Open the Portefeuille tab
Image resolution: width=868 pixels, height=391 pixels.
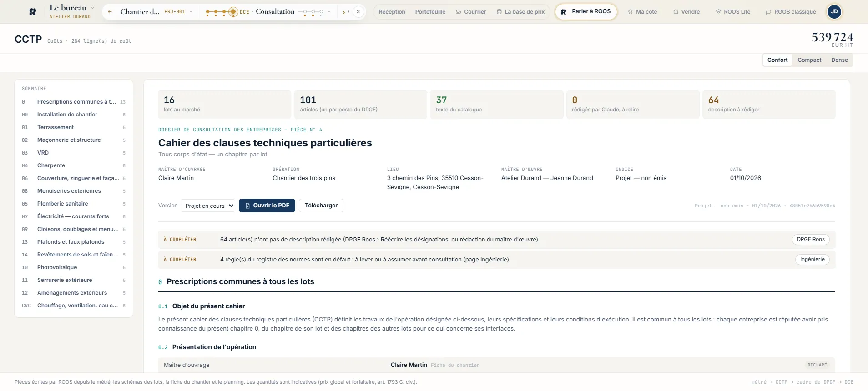pos(430,12)
